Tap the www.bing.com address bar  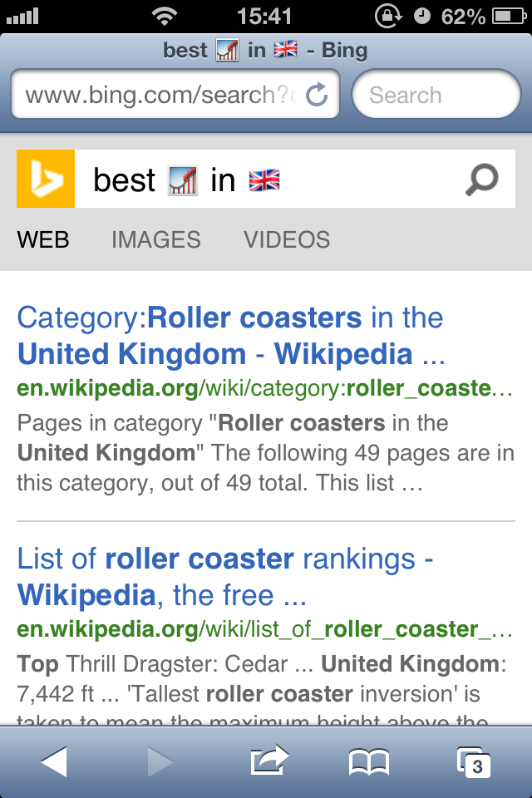(x=162, y=96)
